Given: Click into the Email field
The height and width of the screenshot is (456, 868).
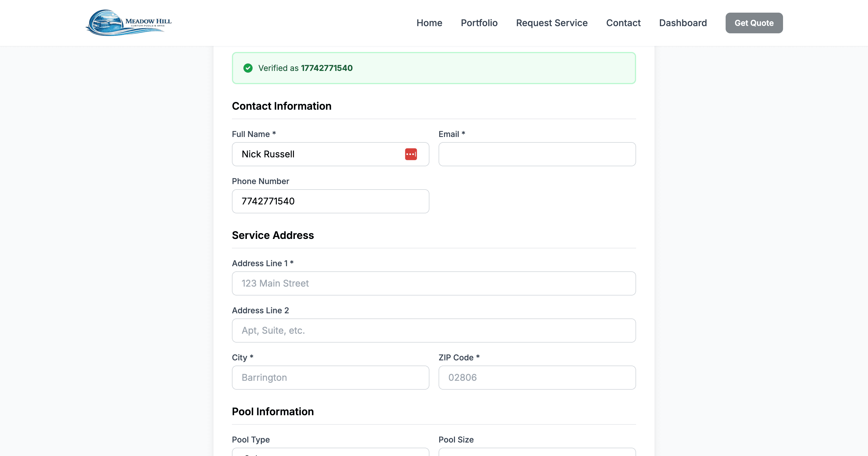Looking at the screenshot, I should click(537, 154).
